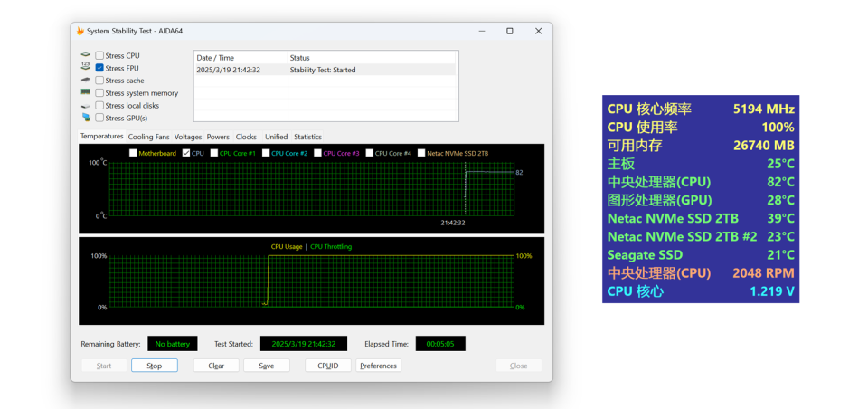Switch to the Clocks tab
The image size is (868, 409).
click(246, 137)
